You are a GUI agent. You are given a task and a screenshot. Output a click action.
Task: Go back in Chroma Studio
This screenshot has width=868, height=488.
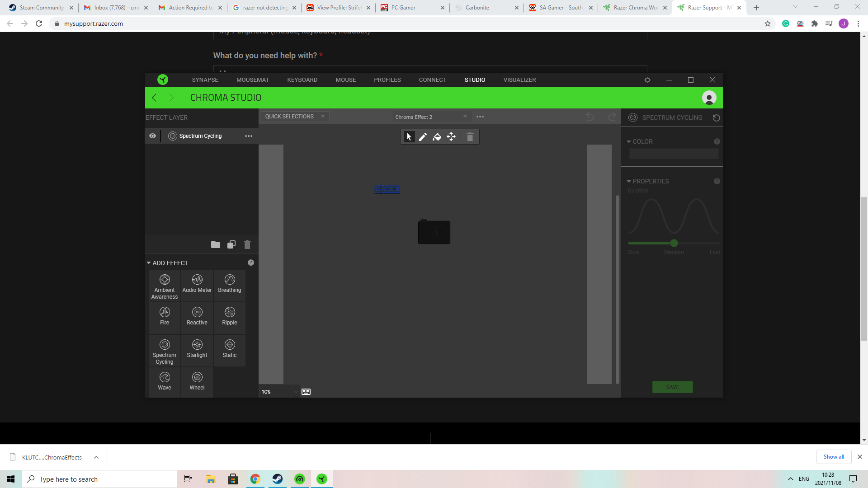[x=155, y=98]
